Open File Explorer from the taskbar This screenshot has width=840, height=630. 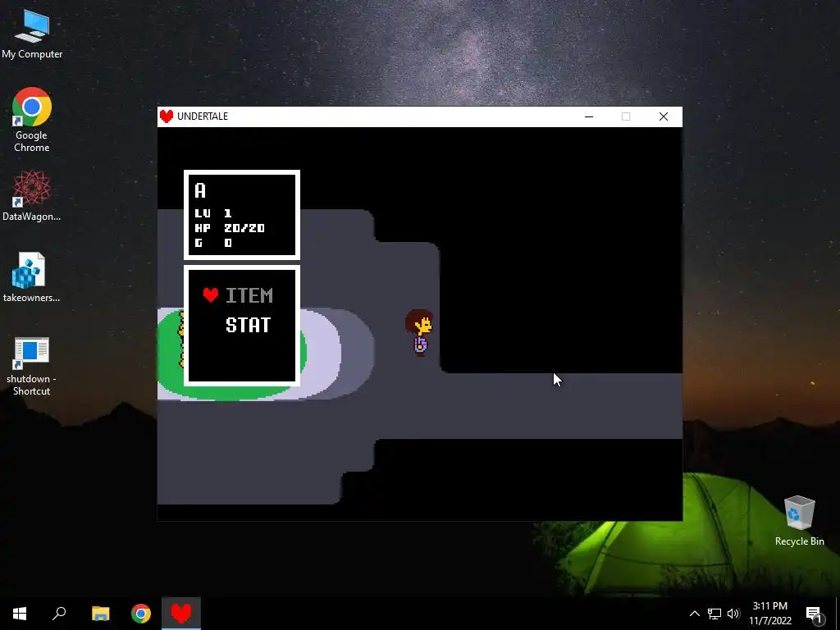tap(100, 614)
